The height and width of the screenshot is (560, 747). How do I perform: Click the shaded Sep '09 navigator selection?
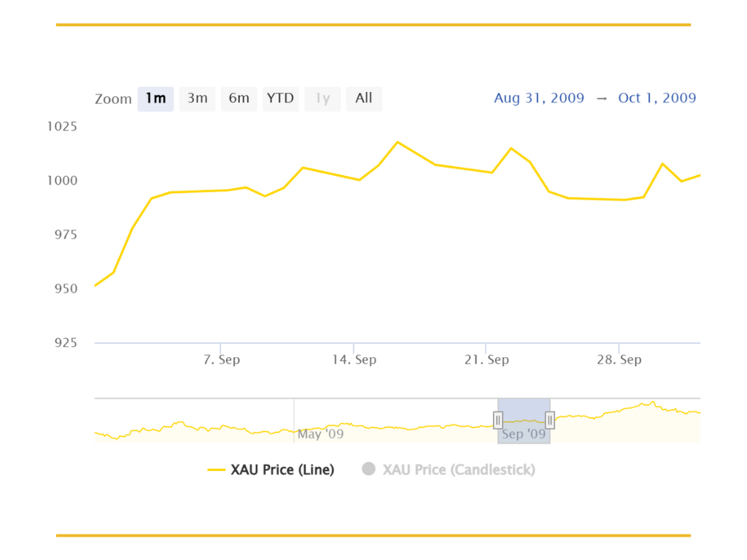tap(524, 421)
